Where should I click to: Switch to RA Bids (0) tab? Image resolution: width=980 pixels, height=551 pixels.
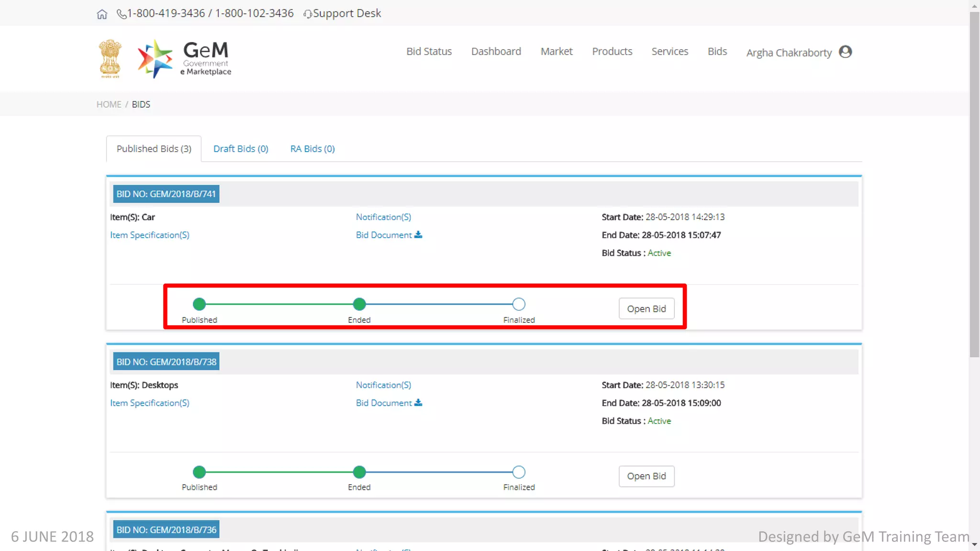point(312,149)
